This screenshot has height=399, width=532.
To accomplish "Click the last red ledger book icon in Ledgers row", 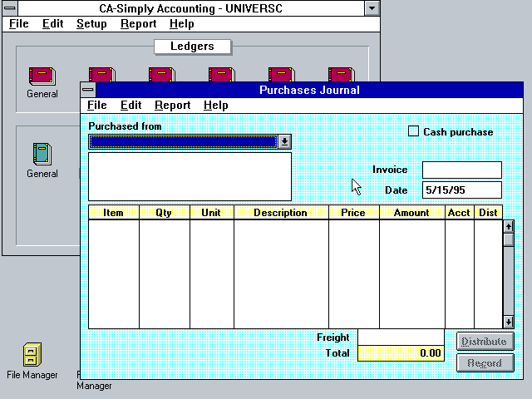I will pyautogui.click(x=342, y=74).
